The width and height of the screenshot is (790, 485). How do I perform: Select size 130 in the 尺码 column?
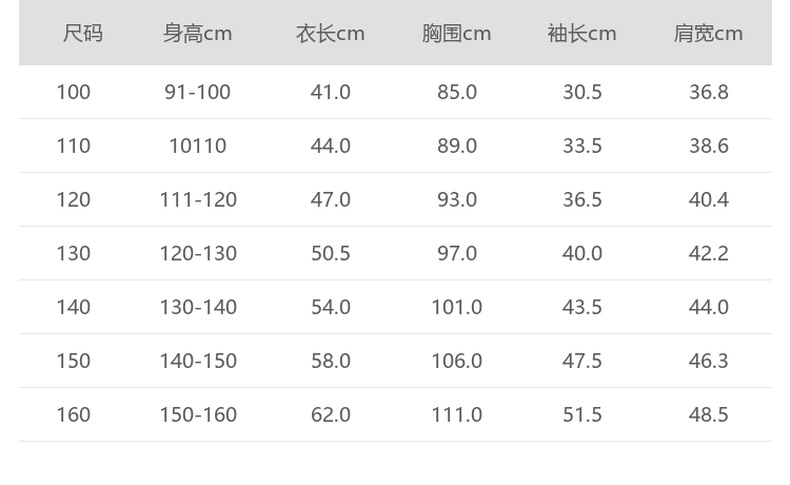coord(73,254)
